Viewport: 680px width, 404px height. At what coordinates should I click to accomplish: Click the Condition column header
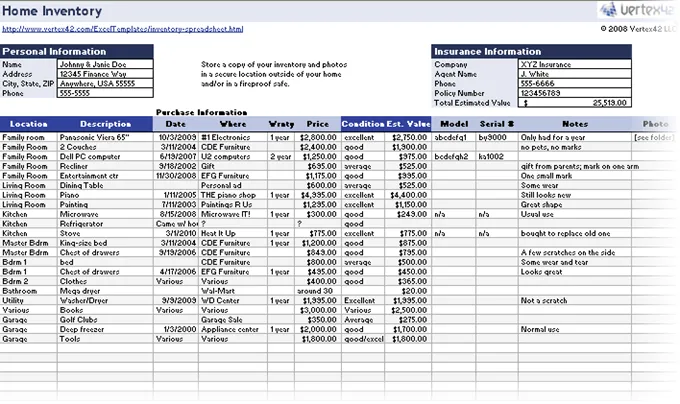pos(363,124)
